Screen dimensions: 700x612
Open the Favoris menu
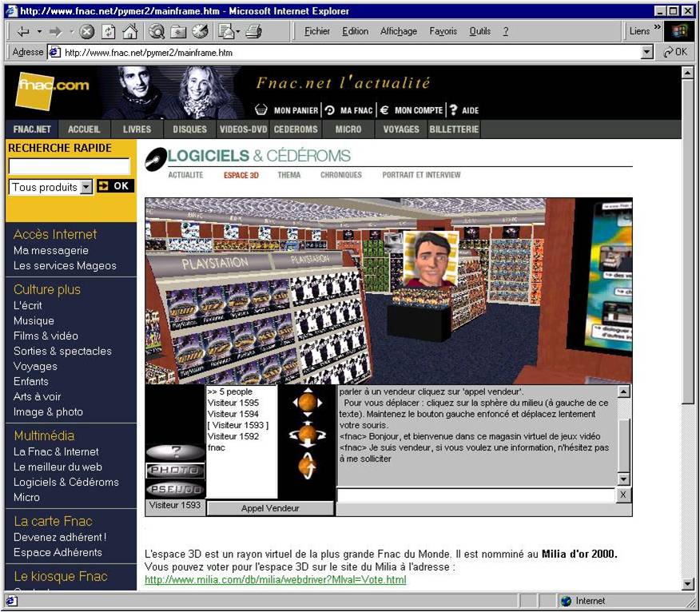tap(443, 31)
